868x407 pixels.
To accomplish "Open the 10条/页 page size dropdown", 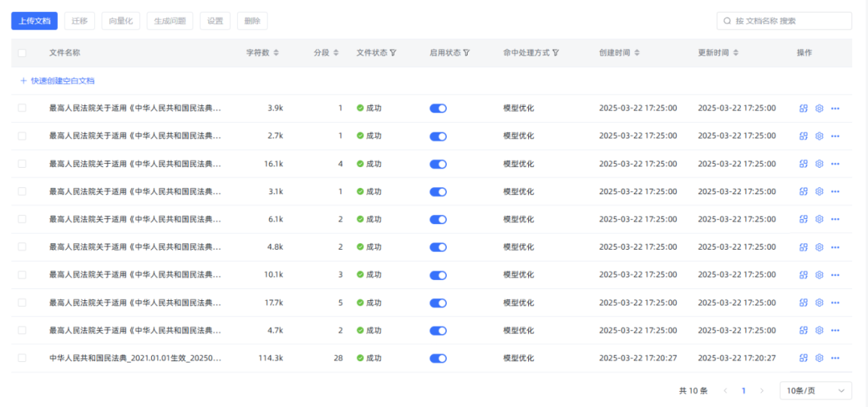I will (816, 390).
